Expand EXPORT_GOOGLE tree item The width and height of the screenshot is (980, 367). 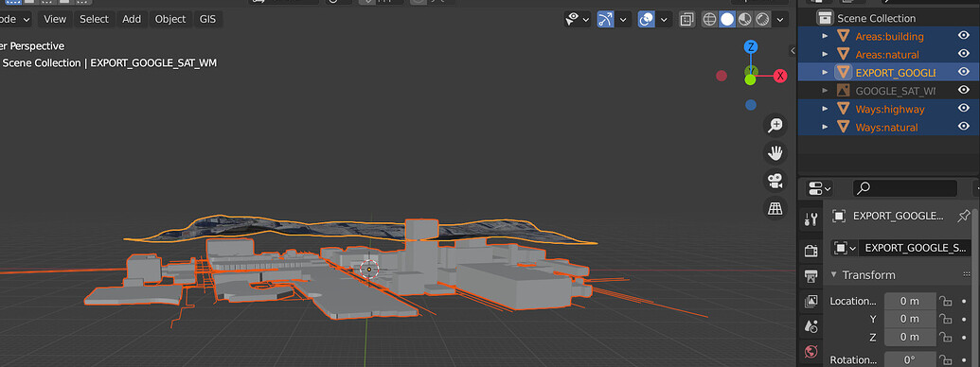[x=825, y=73]
